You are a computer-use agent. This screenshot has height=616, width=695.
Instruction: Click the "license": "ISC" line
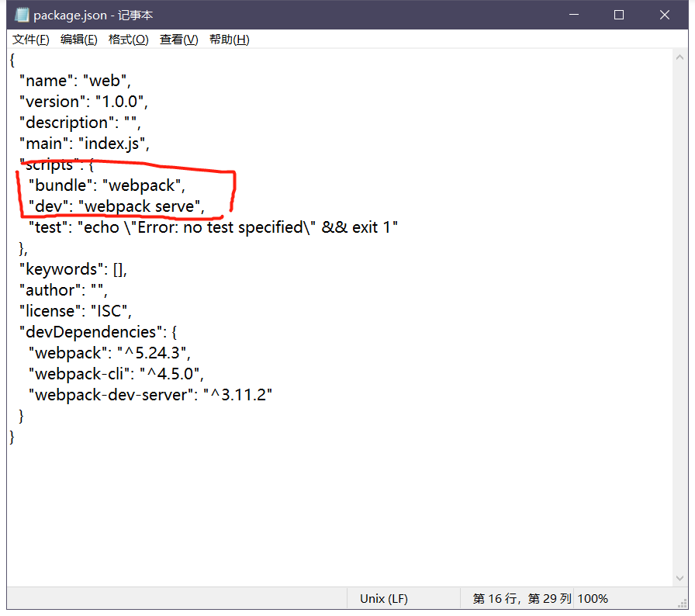pyautogui.click(x=75, y=311)
